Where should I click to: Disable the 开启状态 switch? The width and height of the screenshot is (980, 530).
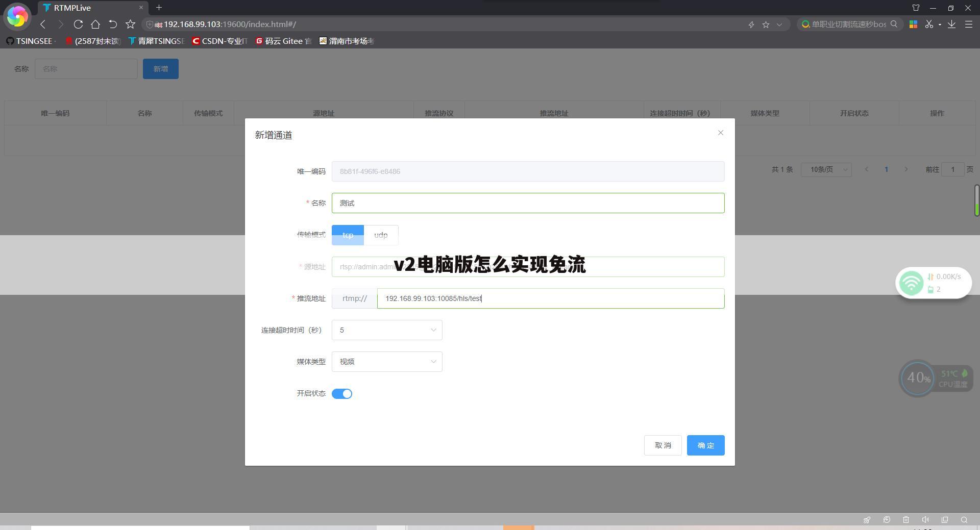click(342, 393)
